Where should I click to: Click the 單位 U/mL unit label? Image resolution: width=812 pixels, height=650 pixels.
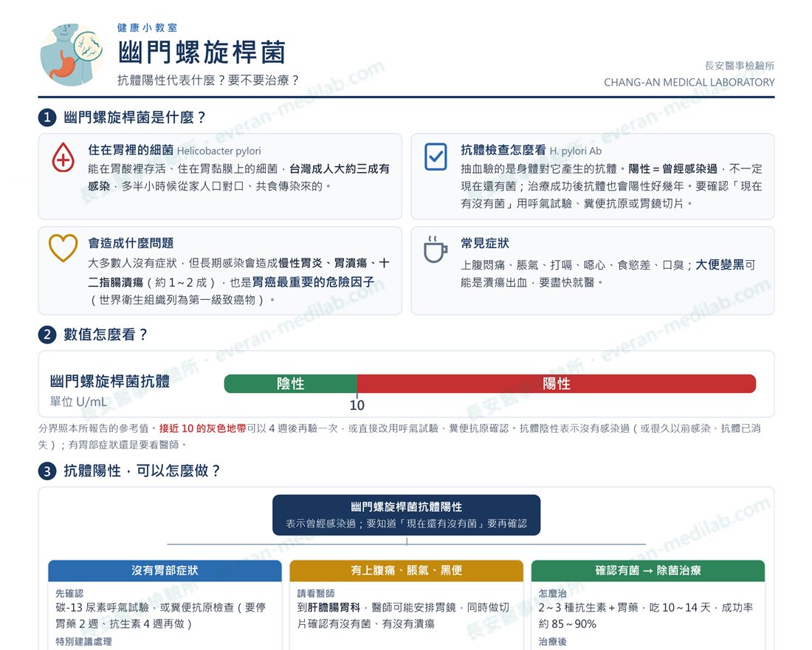(78, 402)
